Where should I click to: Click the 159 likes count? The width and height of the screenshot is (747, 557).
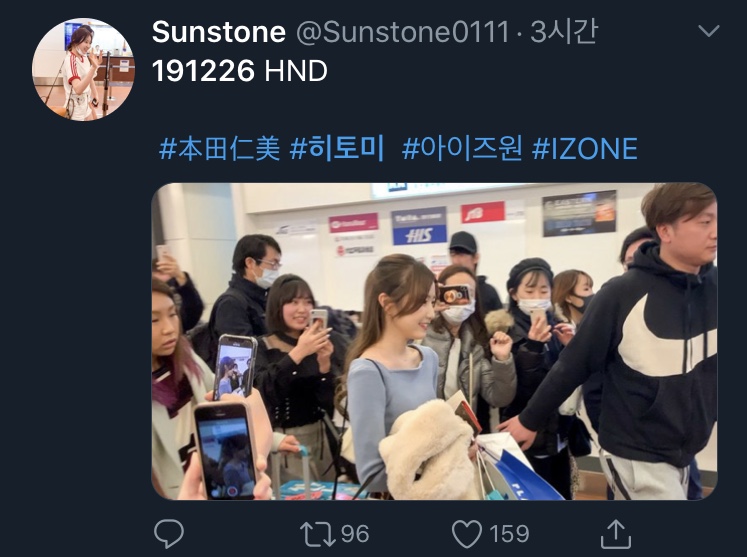tap(509, 534)
